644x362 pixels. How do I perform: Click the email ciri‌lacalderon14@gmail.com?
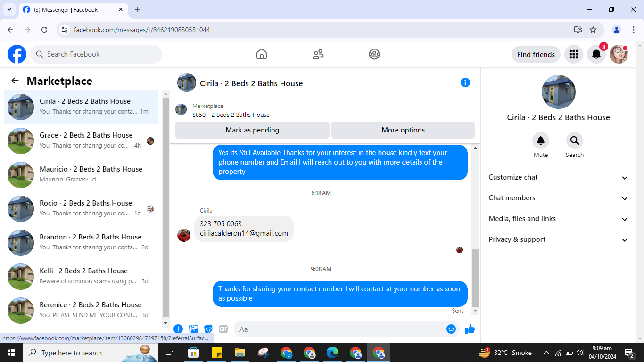tap(244, 233)
